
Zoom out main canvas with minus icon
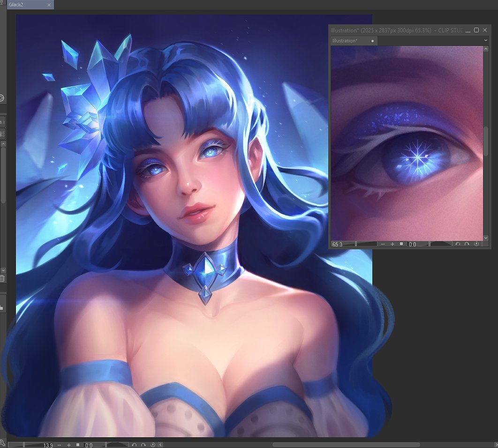(x=60, y=445)
